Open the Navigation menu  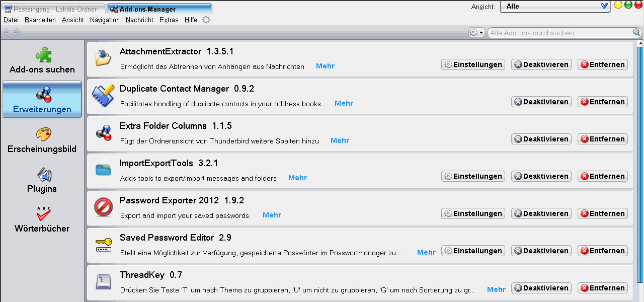click(x=105, y=20)
